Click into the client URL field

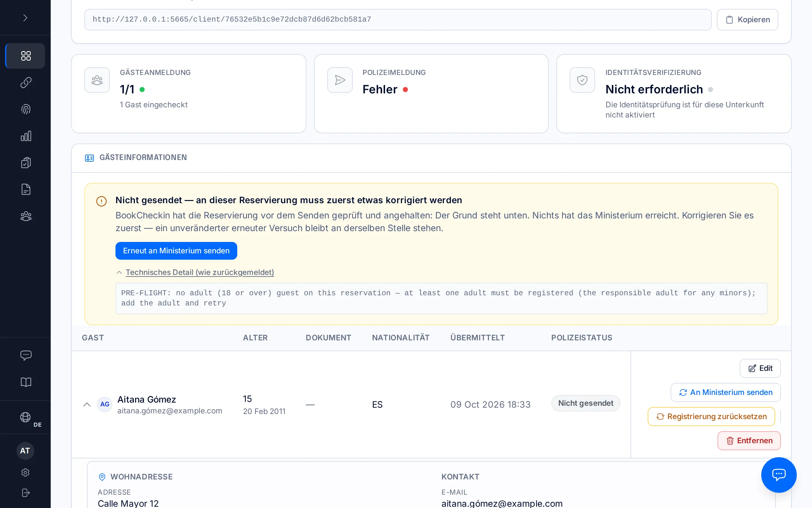tap(398, 19)
